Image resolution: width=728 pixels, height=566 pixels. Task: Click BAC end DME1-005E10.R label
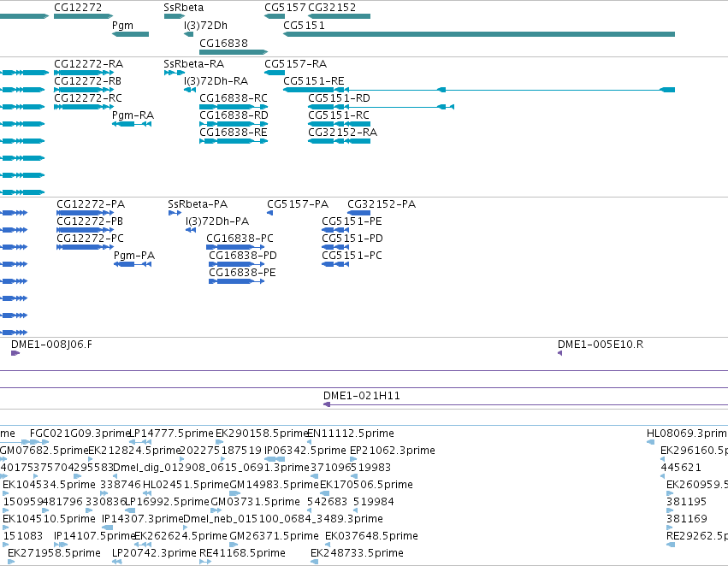(x=601, y=345)
